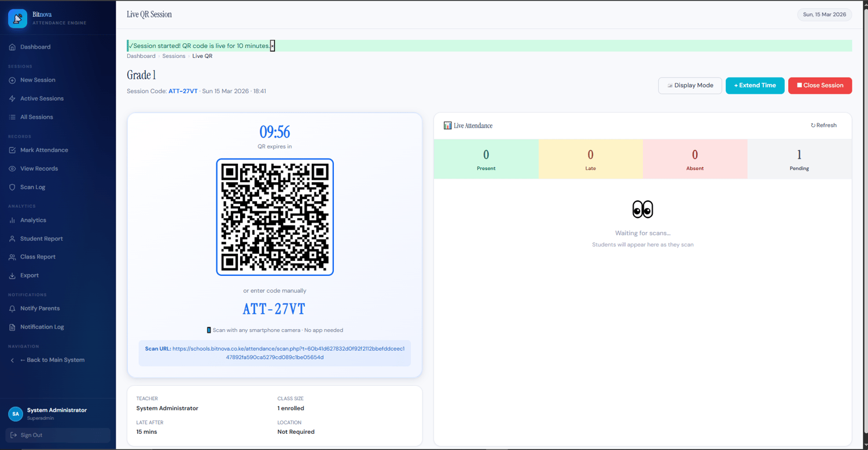Click the Pending count tile
The image size is (868, 450).
coord(800,159)
